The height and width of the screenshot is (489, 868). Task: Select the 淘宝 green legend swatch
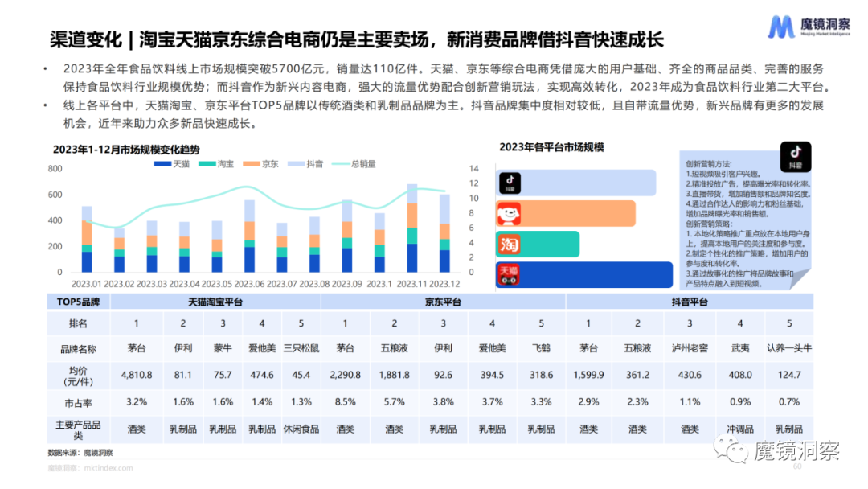pos(207,164)
